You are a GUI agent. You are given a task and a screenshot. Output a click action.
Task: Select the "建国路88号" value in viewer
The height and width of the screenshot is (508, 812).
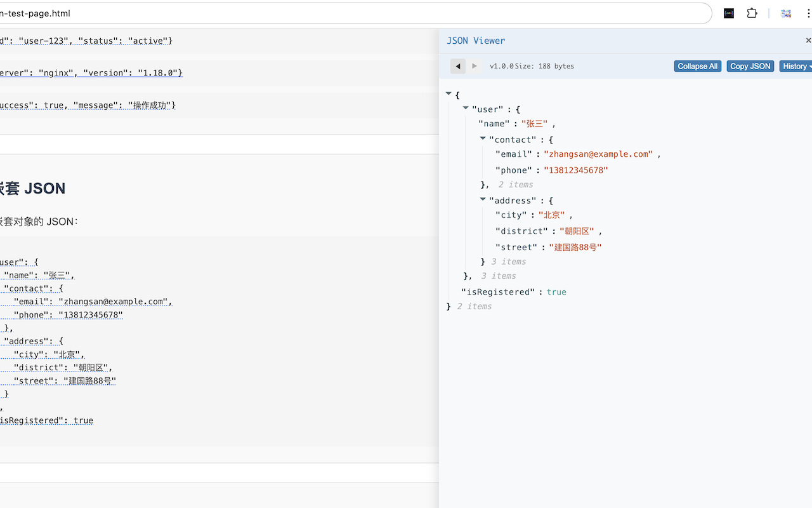[575, 248]
